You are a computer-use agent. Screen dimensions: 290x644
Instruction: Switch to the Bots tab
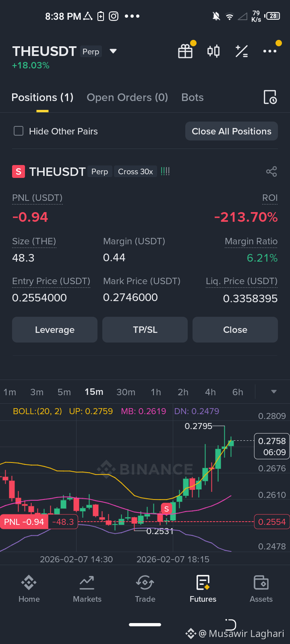pos(193,97)
